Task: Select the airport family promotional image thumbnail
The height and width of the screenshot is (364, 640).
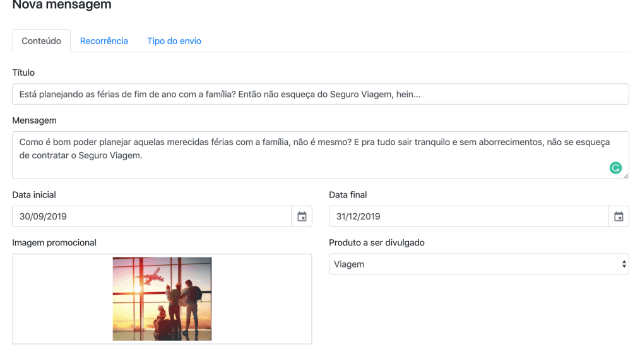Action: point(162,299)
